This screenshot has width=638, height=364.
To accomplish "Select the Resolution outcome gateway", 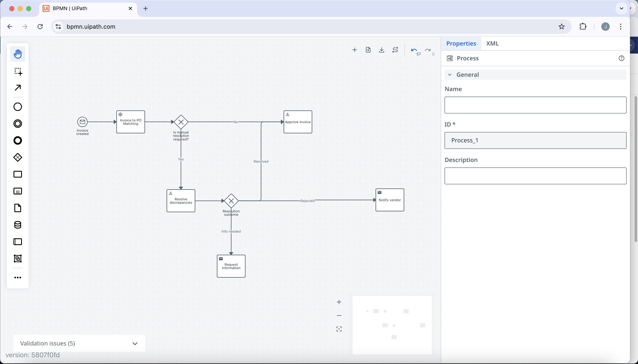I will (231, 201).
